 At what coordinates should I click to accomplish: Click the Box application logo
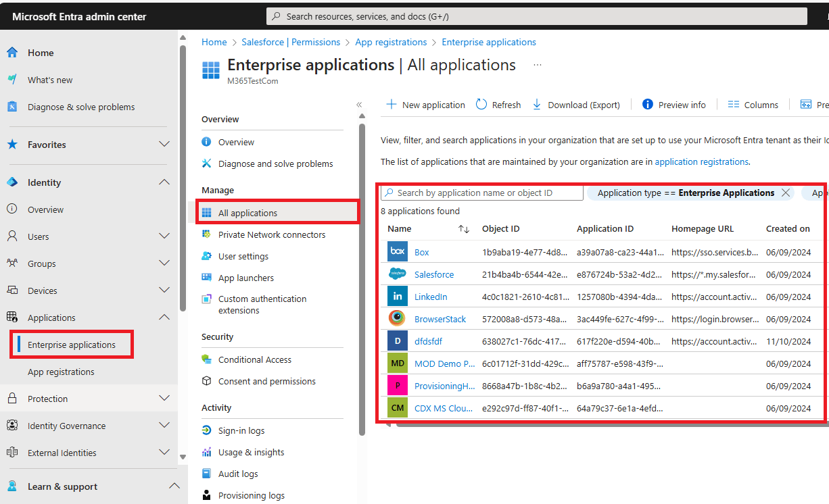coord(398,251)
